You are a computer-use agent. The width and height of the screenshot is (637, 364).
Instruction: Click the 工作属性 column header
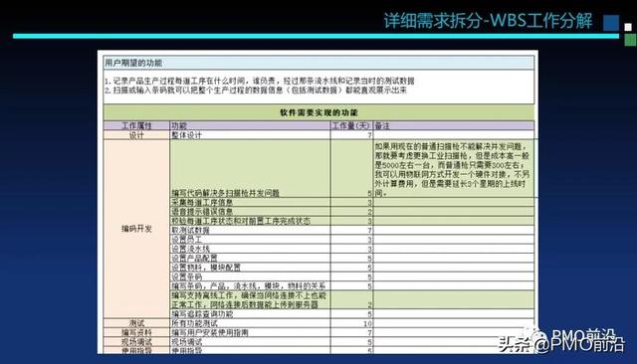(x=136, y=125)
